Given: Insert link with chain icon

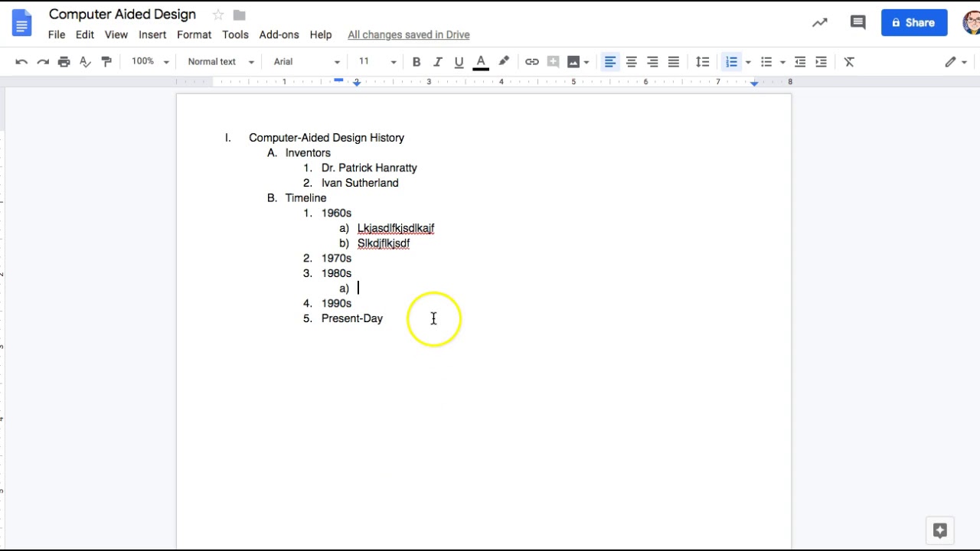Looking at the screenshot, I should (x=532, y=62).
